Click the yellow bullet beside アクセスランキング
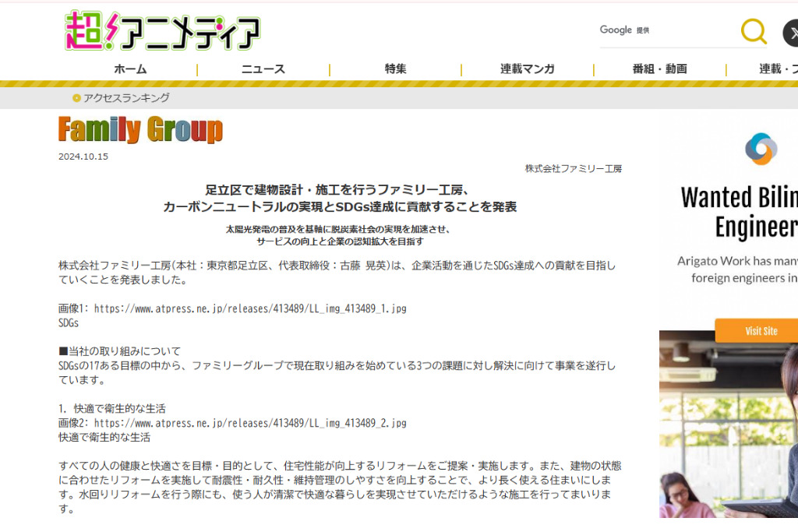 coord(76,98)
